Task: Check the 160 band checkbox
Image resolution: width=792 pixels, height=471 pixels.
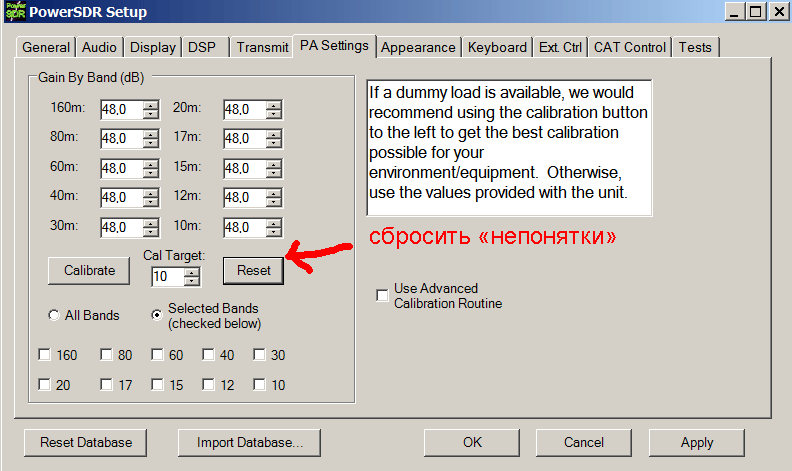Action: [x=44, y=355]
